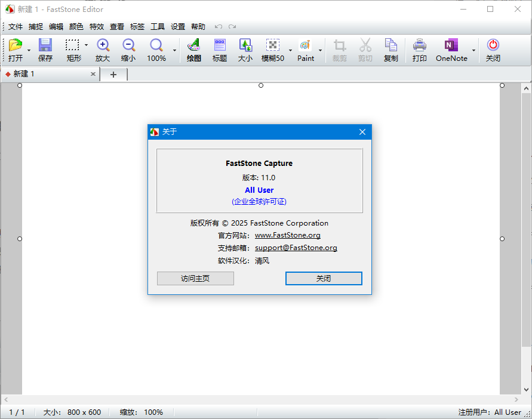
Task: Click the 1 / 1 page indicator
Action: click(17, 412)
